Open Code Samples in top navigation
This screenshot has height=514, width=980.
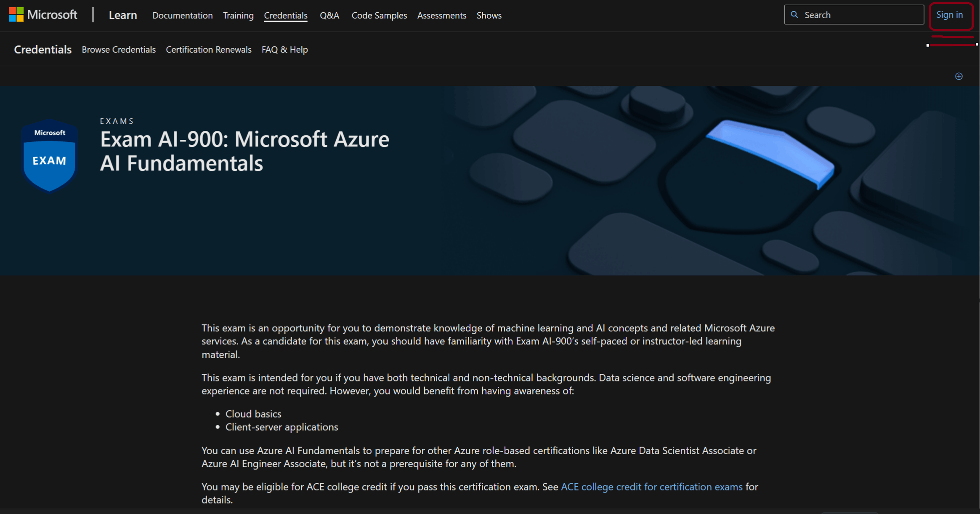(379, 16)
